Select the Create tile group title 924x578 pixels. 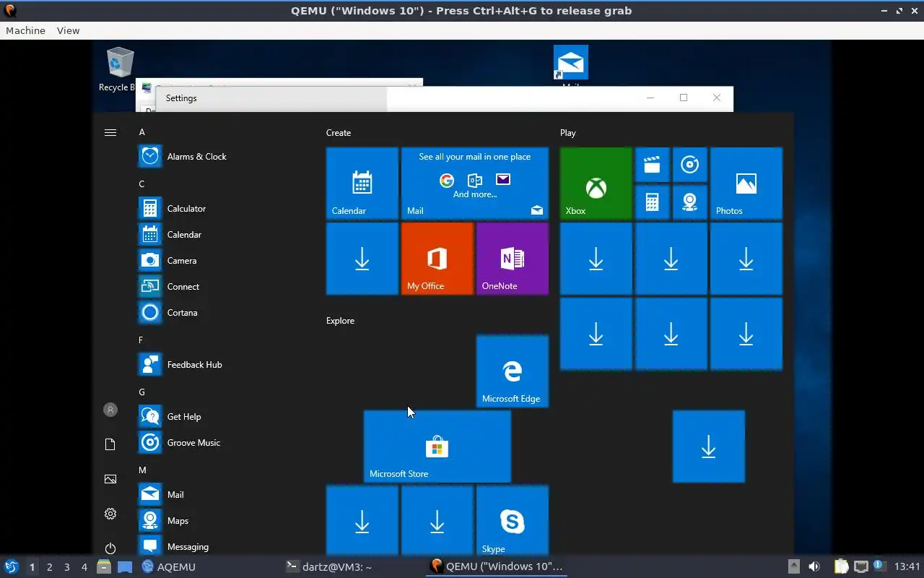coord(339,133)
